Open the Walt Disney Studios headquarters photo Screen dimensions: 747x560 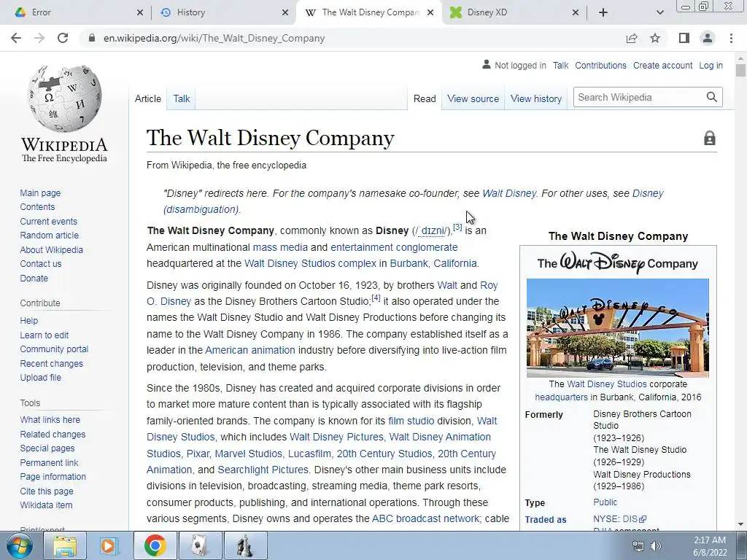[617, 328]
